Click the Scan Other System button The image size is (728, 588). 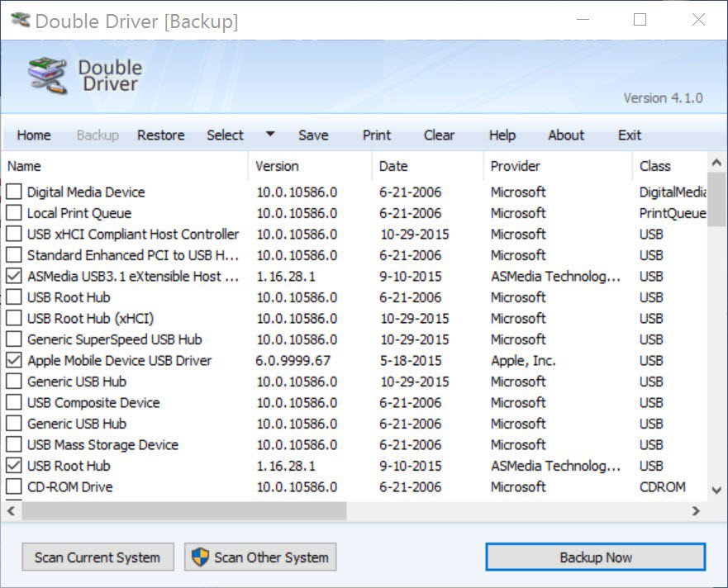click(x=260, y=557)
